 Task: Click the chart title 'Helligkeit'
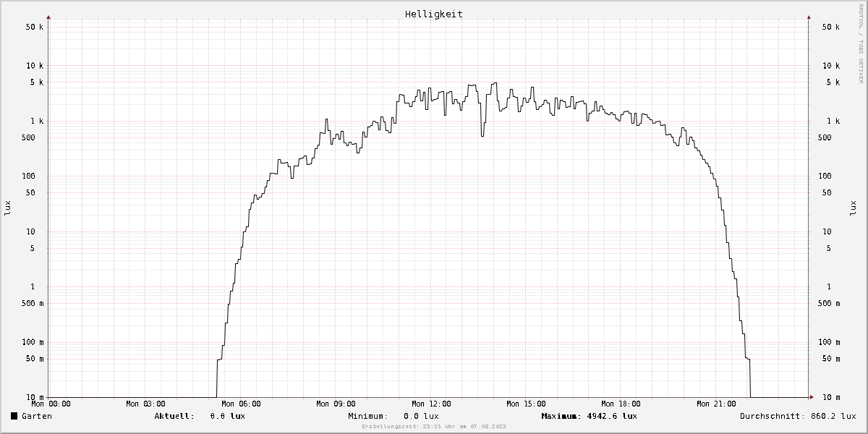pos(434,14)
